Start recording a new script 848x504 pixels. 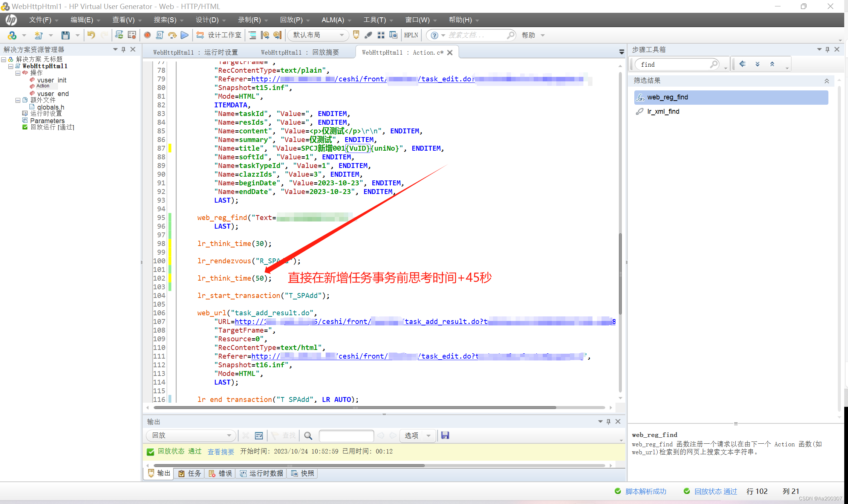[x=147, y=35]
